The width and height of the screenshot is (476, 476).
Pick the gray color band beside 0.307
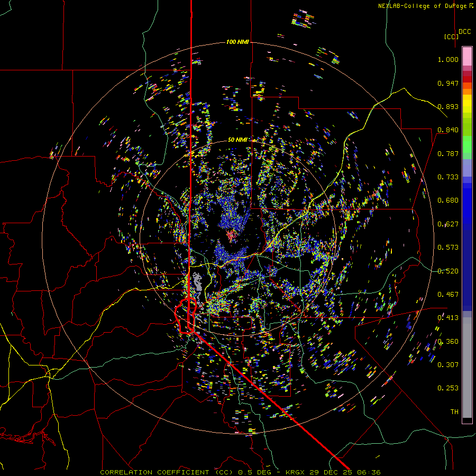[x=467, y=368]
